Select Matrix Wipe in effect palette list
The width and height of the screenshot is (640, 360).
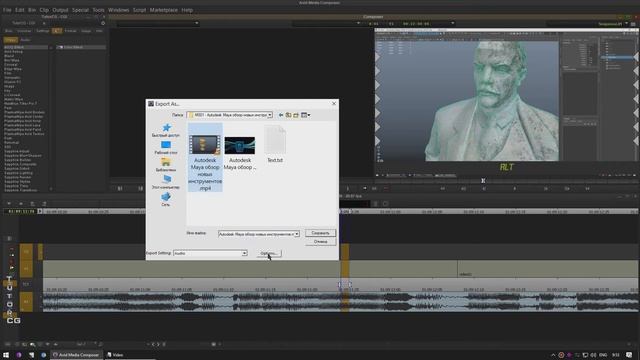click(x=13, y=99)
